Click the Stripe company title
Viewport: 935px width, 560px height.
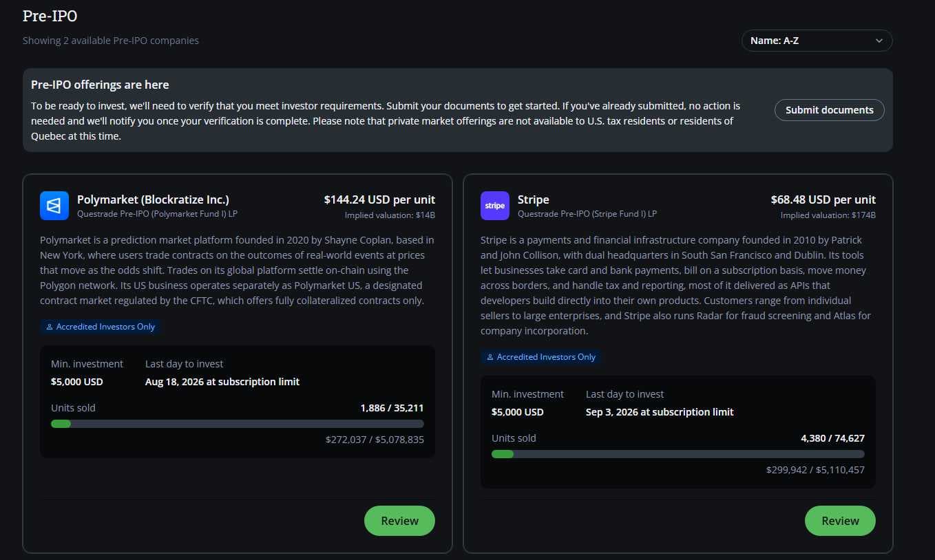(534, 200)
